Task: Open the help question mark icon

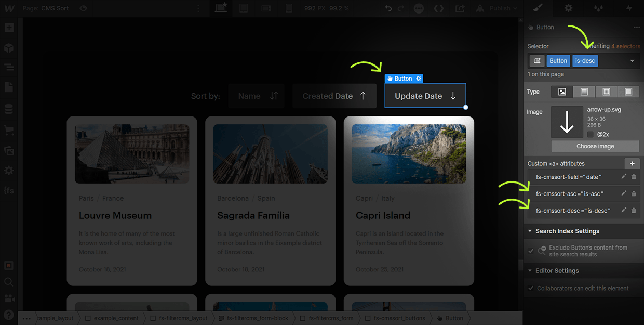Action: pos(9,315)
